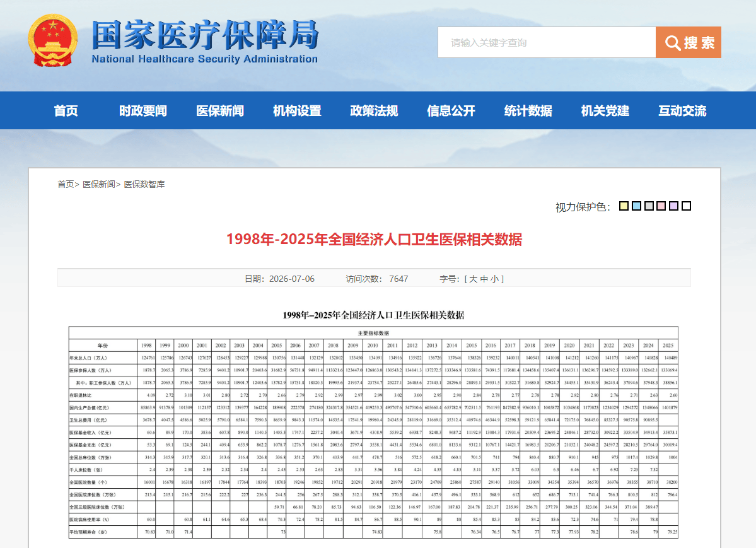The image size is (756, 548).
Task: Click the 2010 year column header
Action: (x=373, y=346)
